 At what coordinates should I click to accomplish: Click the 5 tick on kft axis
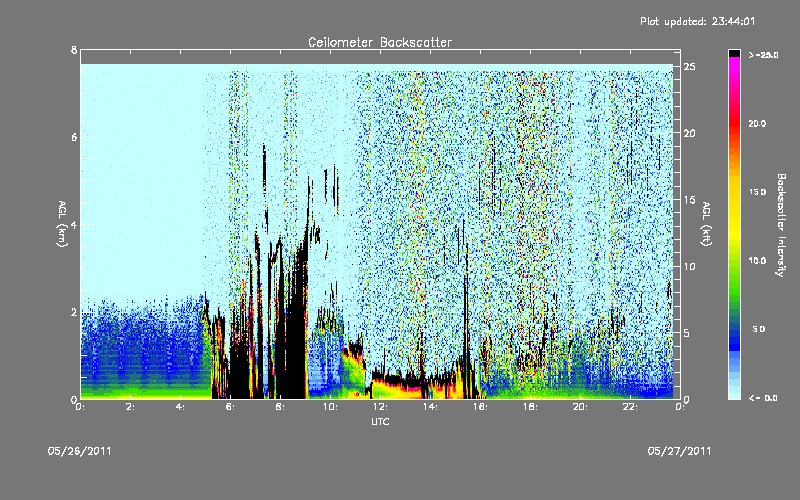687,333
